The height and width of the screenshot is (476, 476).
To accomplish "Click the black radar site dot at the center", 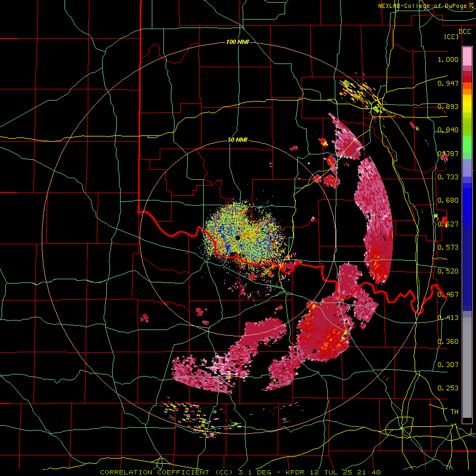I will coord(237,238).
